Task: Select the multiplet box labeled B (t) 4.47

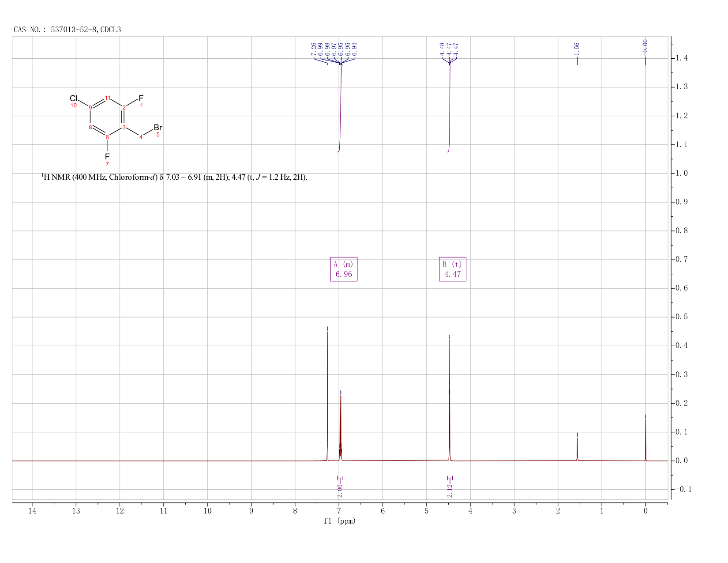Action: [453, 269]
